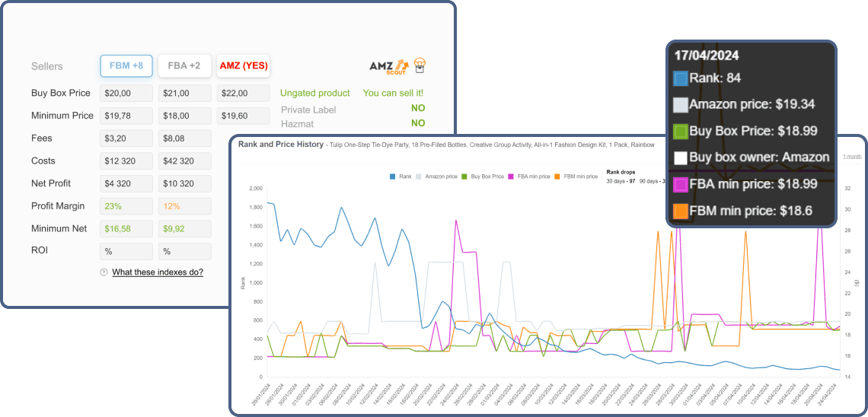Select the AMZ (YES) sellers tab
This screenshot has height=417, width=868.
tap(244, 65)
